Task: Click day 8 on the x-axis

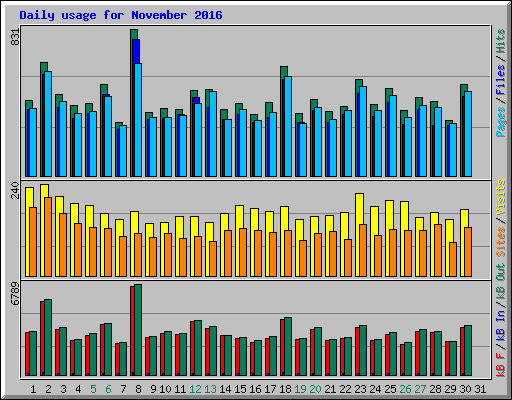Action: point(138,389)
